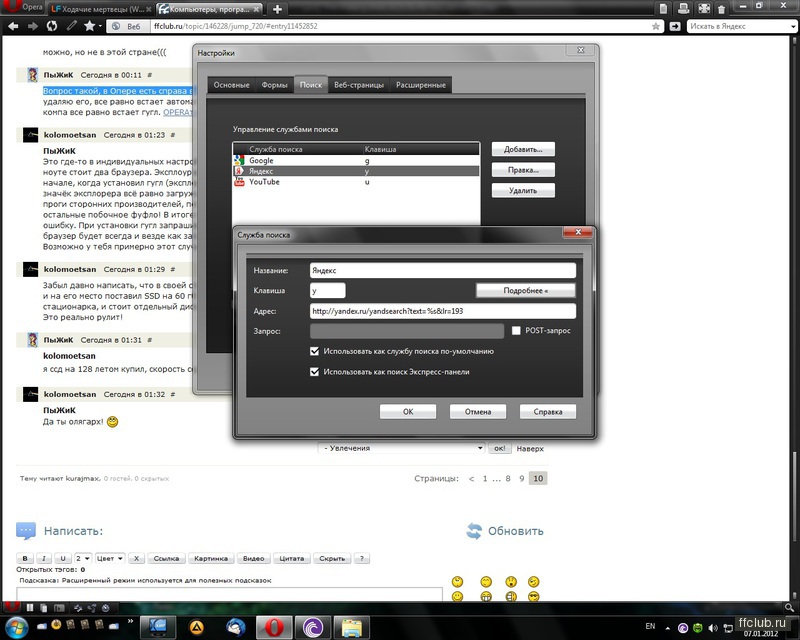This screenshot has width=800, height=640.
Task: Click Обновить link to refresh topic
Action: pos(515,531)
